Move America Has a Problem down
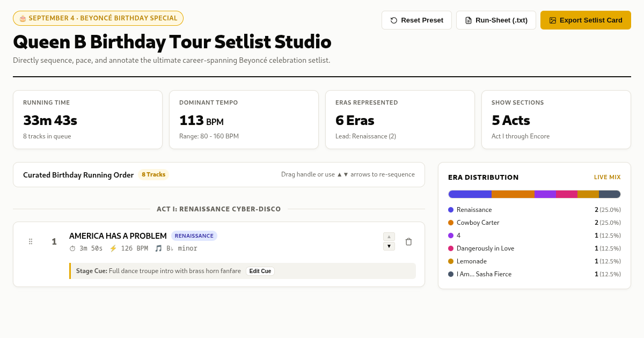The height and width of the screenshot is (338, 644). point(389,246)
